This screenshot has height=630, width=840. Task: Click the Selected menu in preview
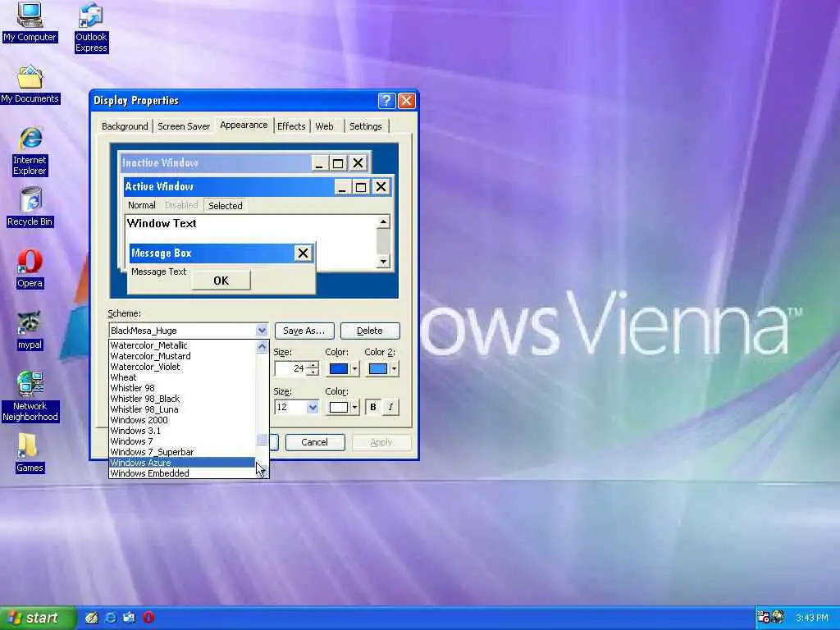click(x=225, y=206)
